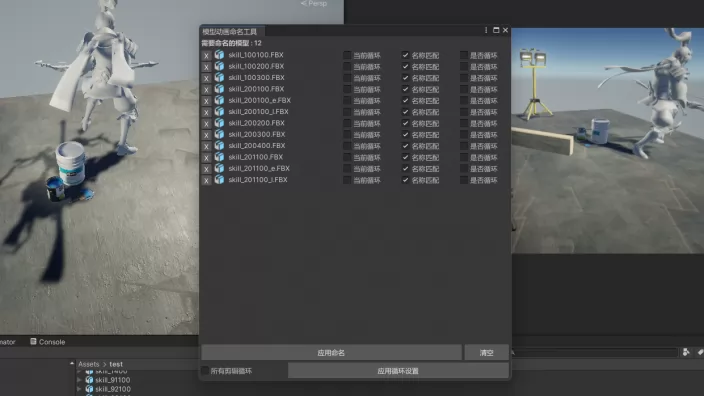Click the 应用循环设置 button

click(x=398, y=371)
